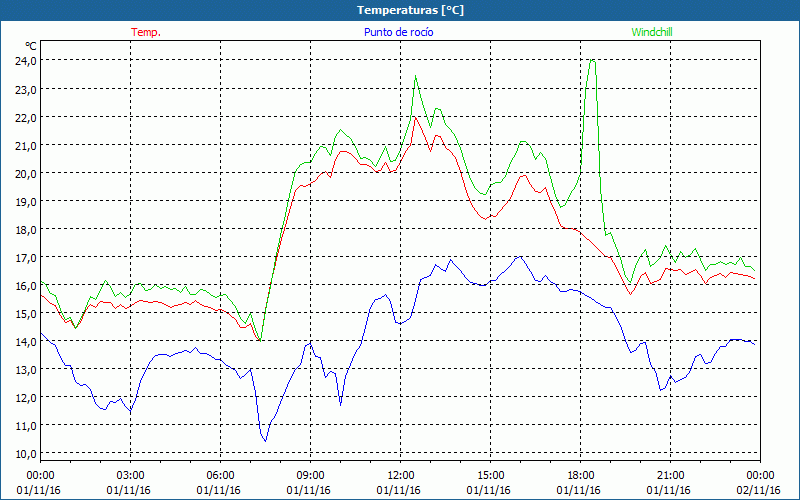
Task: Click the 21:00 time axis label
Action: (670, 476)
